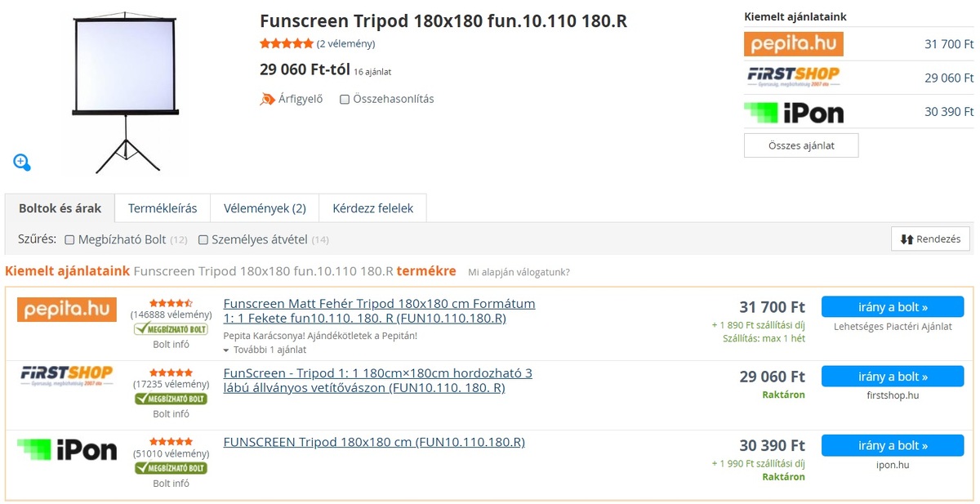
Task: Click the 30 390 Ft iPon offer price
Action: pyautogui.click(x=772, y=446)
